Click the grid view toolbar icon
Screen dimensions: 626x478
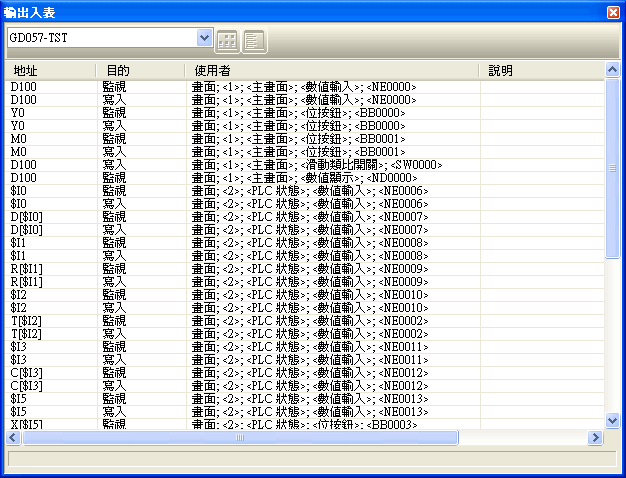(x=228, y=41)
